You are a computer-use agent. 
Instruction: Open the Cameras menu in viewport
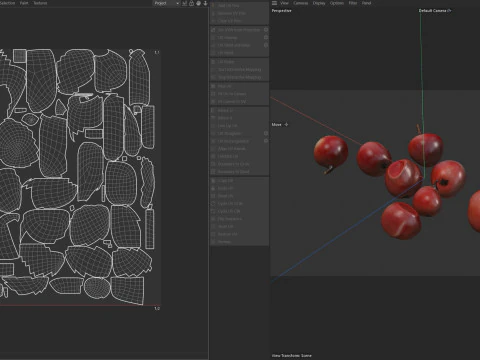tap(300, 3)
